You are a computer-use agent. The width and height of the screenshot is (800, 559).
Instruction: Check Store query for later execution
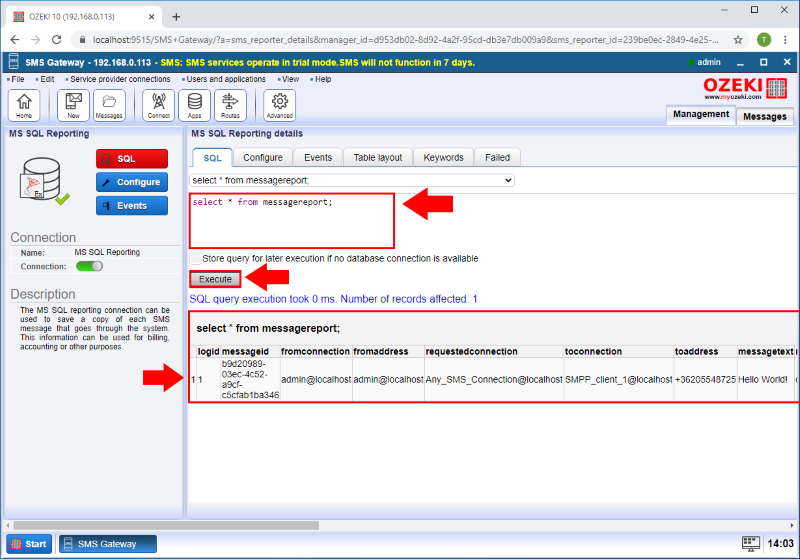click(x=195, y=258)
